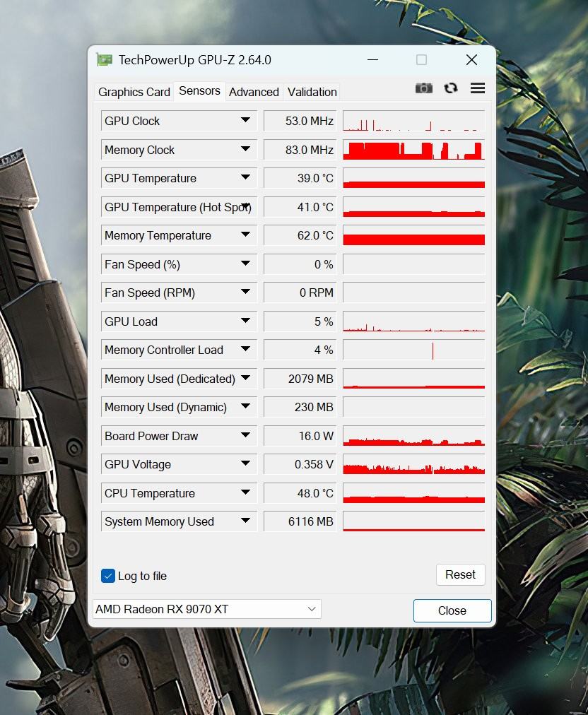Expand the GPU Temperature sensor dropdown
Viewport: 588px width, 715px height.
[245, 177]
